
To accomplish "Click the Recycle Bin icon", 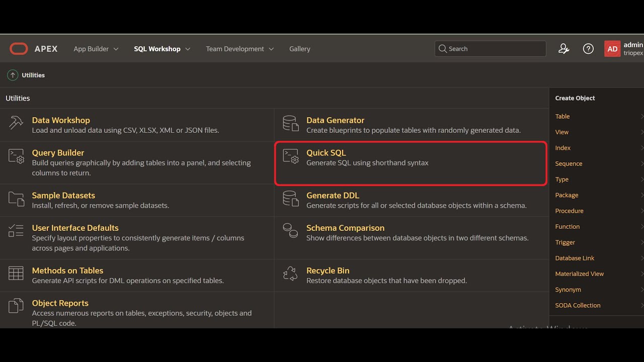I will [x=290, y=274].
